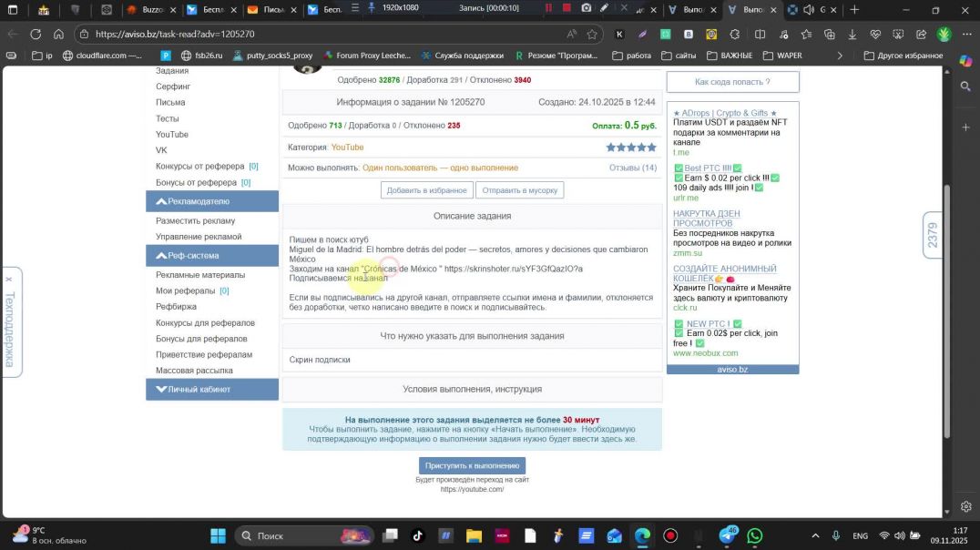
Task: Open the browser Downloads icon
Action: [x=852, y=34]
